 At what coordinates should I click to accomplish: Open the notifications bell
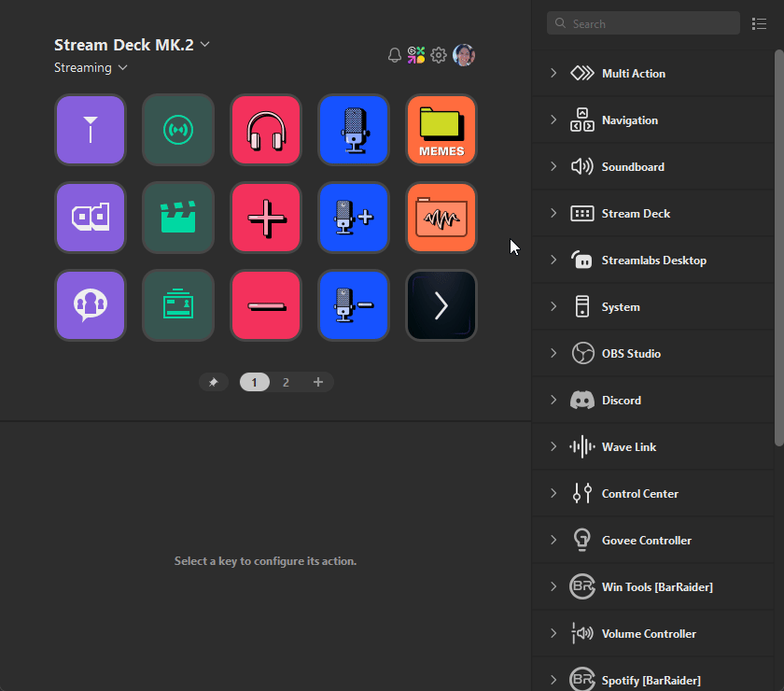tap(395, 55)
